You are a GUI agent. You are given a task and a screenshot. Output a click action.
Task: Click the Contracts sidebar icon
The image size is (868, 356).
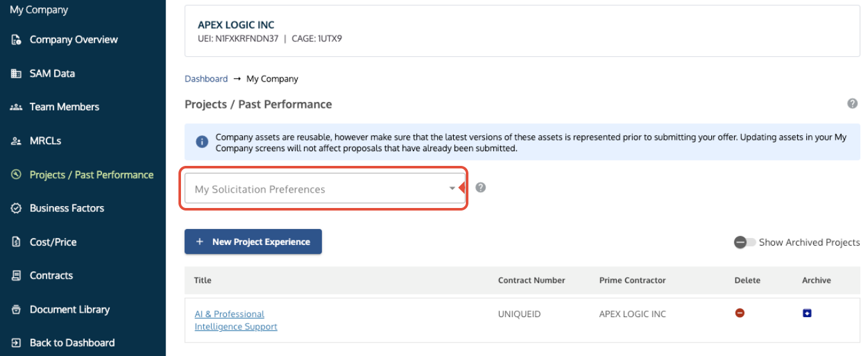coord(17,276)
